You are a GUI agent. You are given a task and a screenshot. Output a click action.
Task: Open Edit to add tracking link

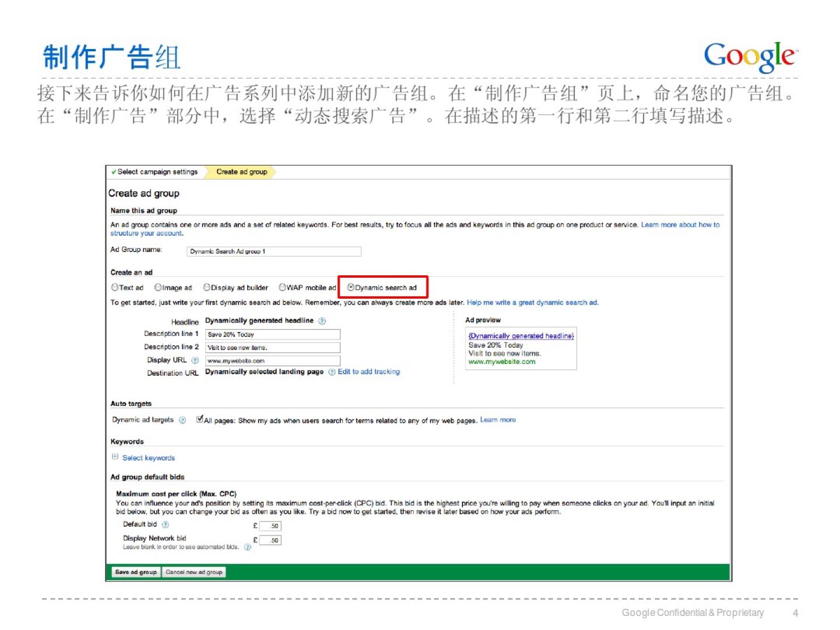tap(369, 372)
